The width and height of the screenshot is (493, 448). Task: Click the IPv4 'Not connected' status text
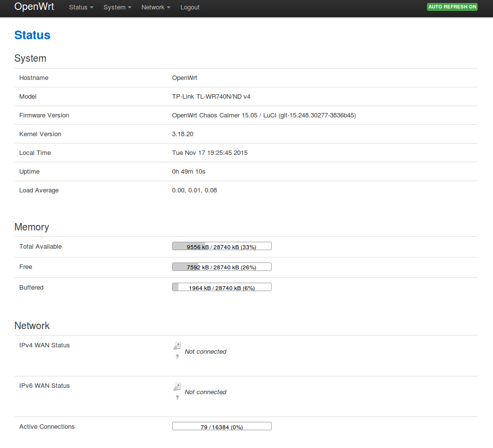(x=205, y=352)
